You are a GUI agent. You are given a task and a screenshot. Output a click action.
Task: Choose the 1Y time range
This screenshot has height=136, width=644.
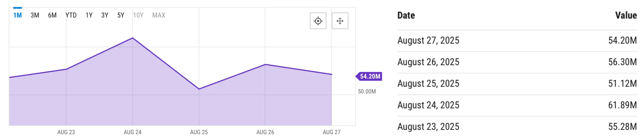click(x=89, y=15)
